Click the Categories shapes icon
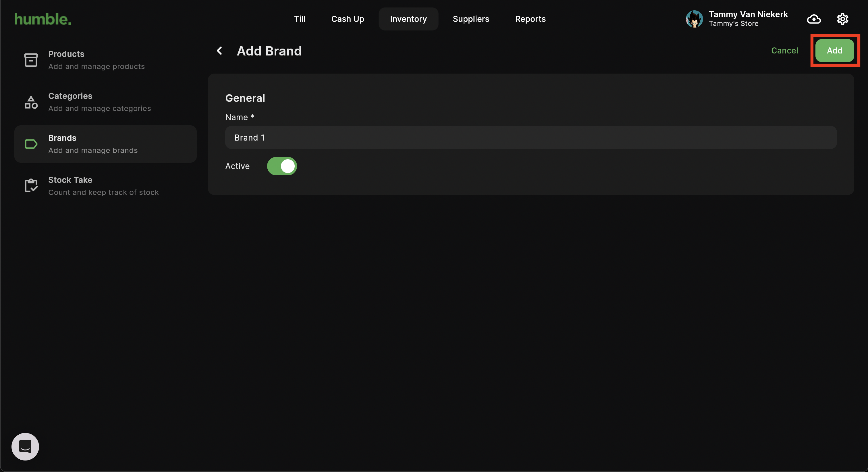Viewport: 868px width, 472px height. point(31,102)
